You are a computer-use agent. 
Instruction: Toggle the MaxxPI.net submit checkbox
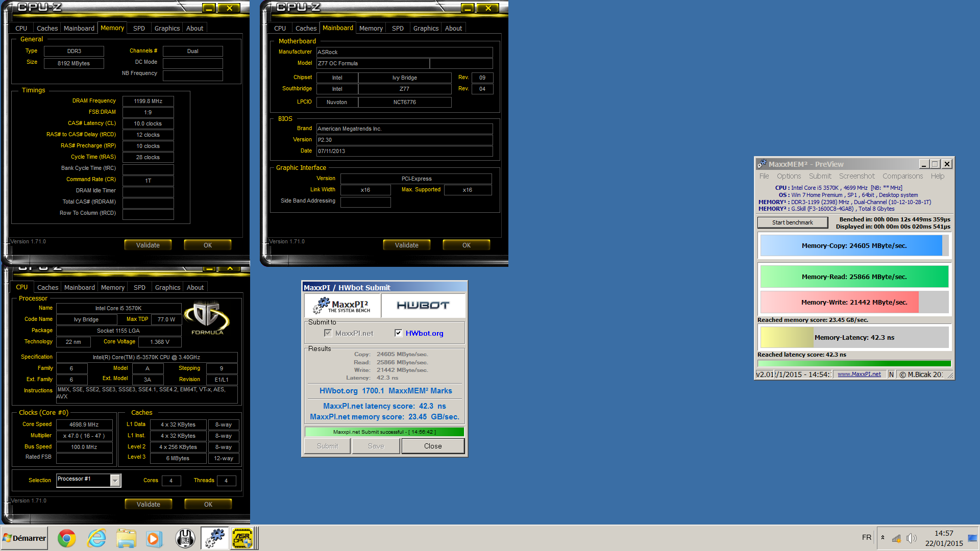click(328, 333)
